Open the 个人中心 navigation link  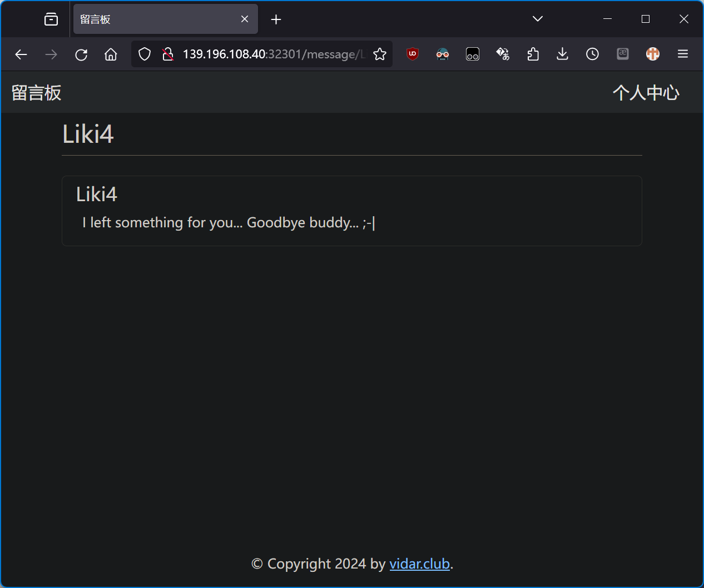646,93
